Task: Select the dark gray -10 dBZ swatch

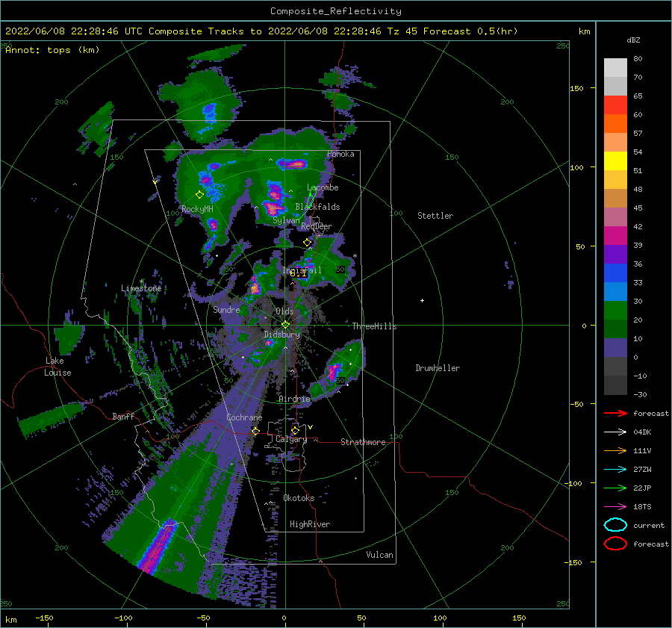Action: 615,385
